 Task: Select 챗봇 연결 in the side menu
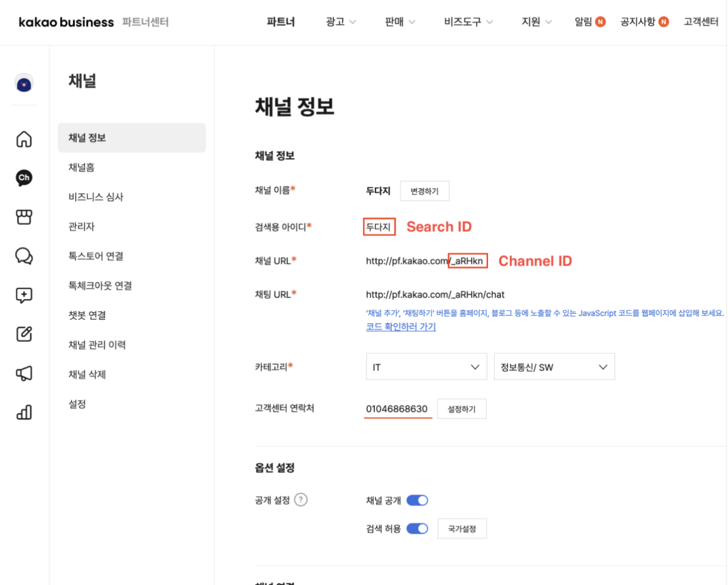point(87,316)
